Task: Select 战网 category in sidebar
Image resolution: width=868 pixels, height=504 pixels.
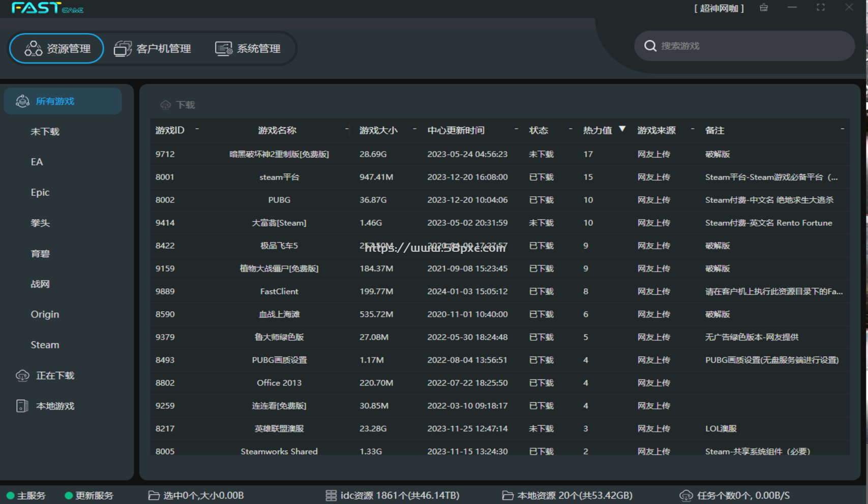Action: [40, 284]
